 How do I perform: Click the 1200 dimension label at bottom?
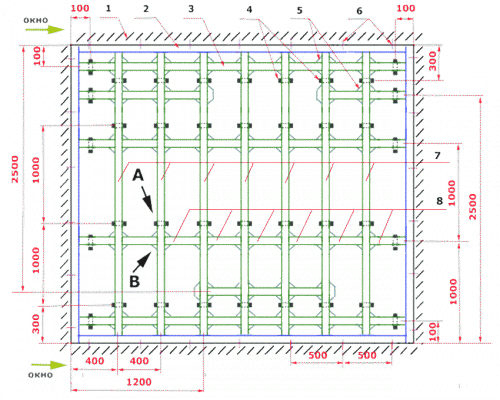click(x=139, y=382)
